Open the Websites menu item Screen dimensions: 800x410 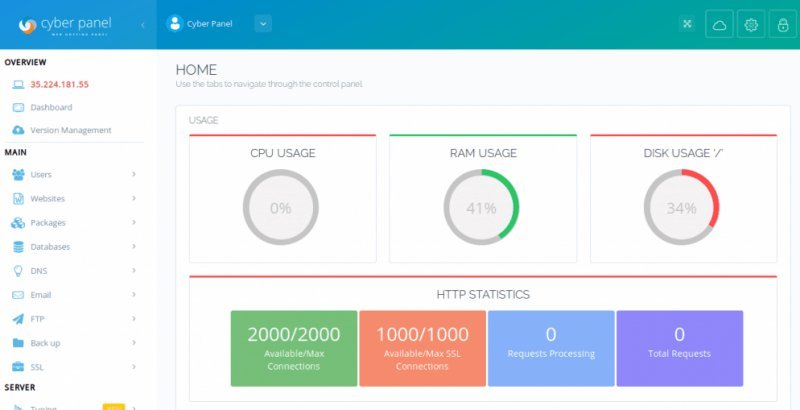pos(47,199)
